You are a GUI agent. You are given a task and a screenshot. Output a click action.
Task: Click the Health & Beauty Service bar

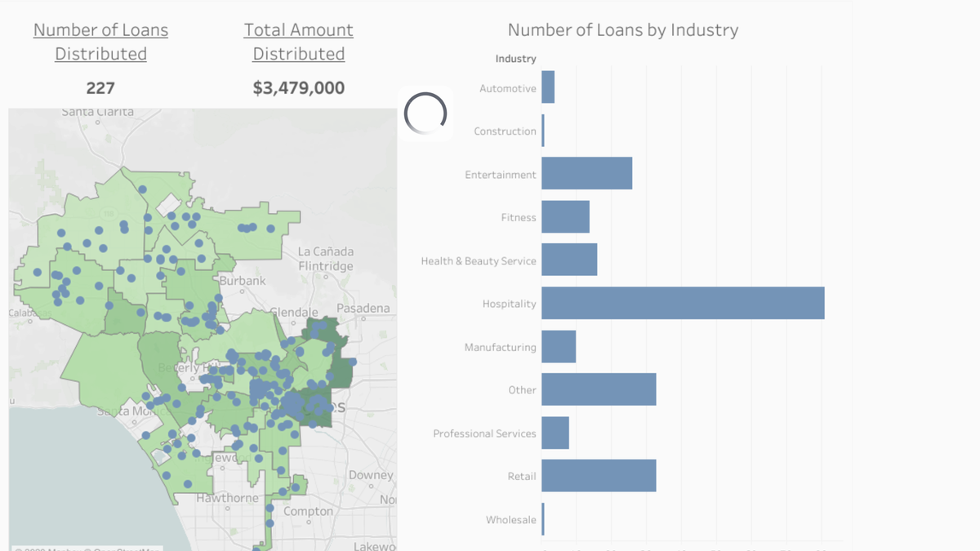569,260
